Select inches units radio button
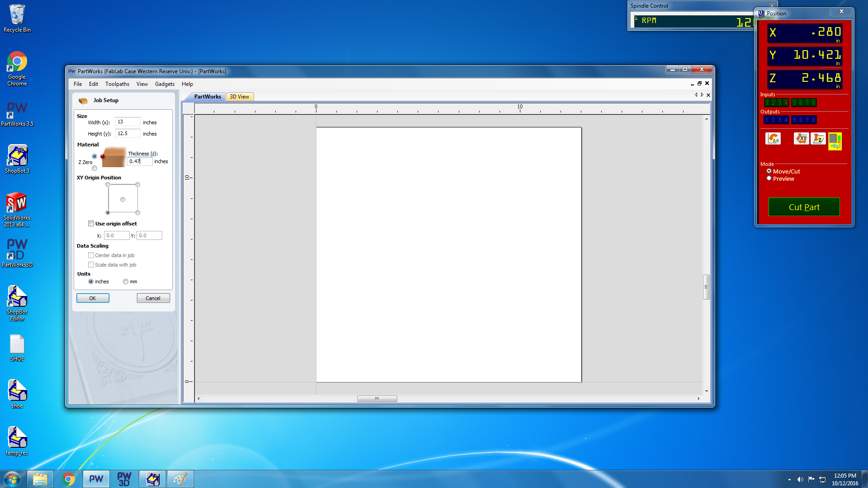 point(91,282)
